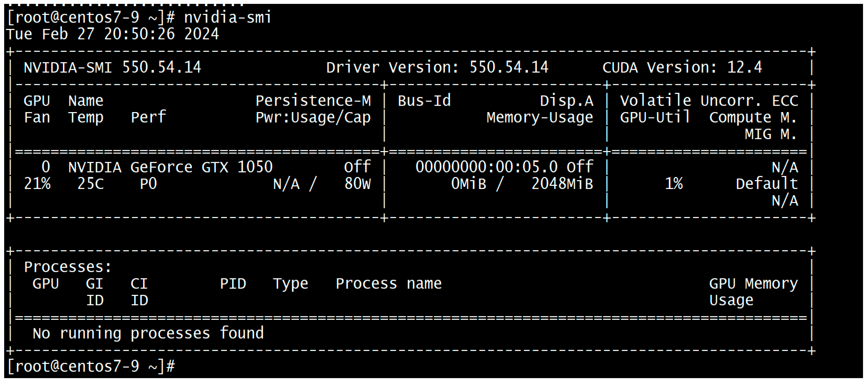The width and height of the screenshot is (868, 382).
Task: Click the 1% GPU utilization value
Action: point(674,184)
